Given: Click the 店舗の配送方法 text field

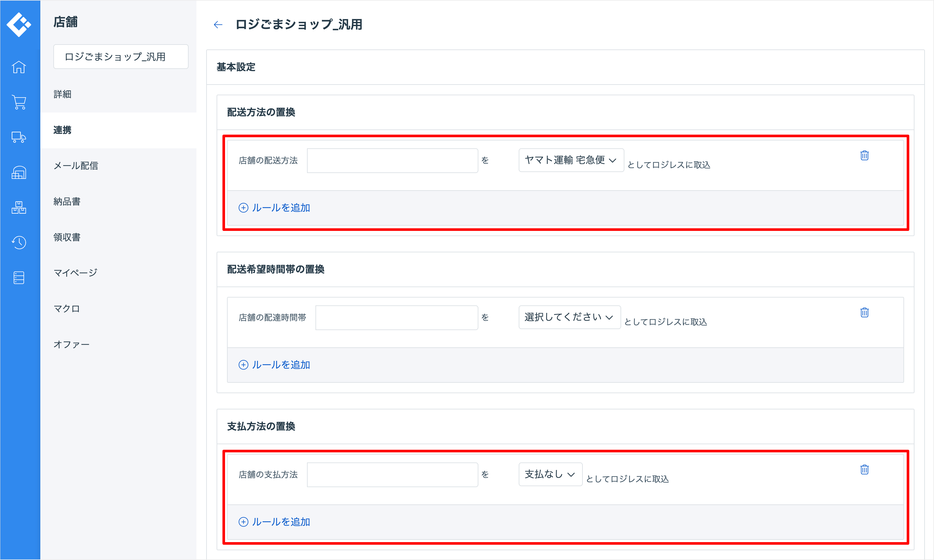Looking at the screenshot, I should coord(392,161).
